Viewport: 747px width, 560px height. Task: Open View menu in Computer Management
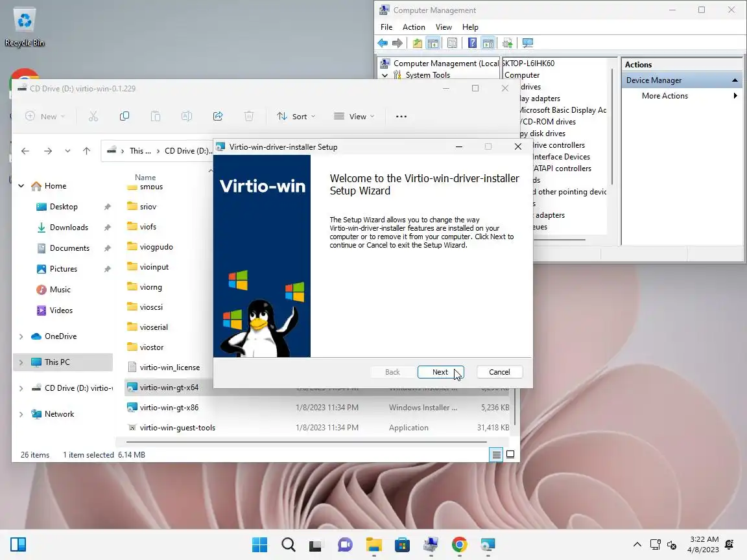[444, 27]
